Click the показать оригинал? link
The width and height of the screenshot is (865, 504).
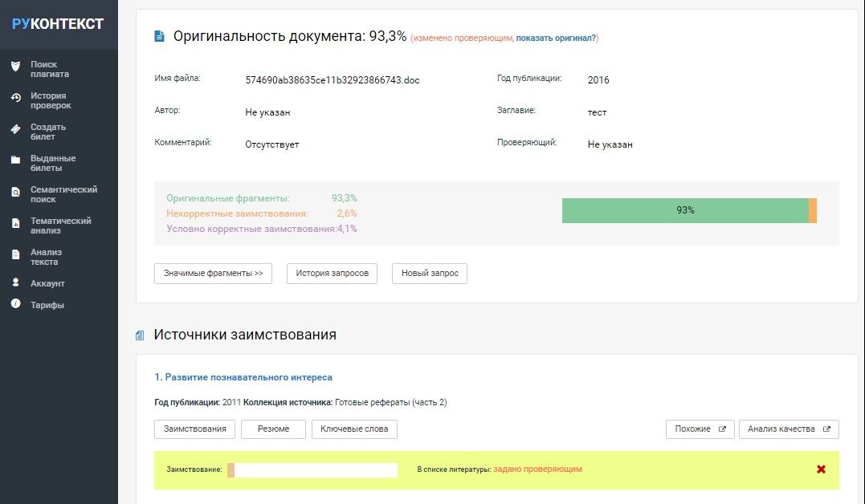click(x=556, y=39)
